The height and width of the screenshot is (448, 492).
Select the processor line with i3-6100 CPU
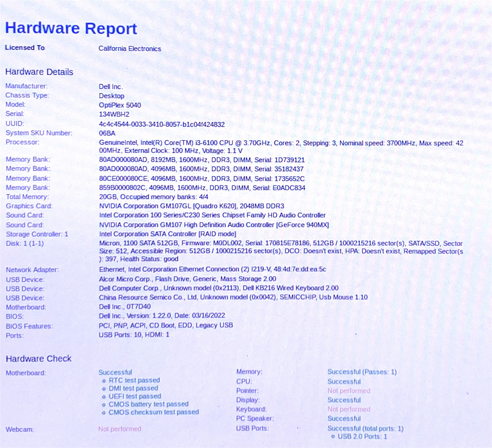tap(281, 147)
